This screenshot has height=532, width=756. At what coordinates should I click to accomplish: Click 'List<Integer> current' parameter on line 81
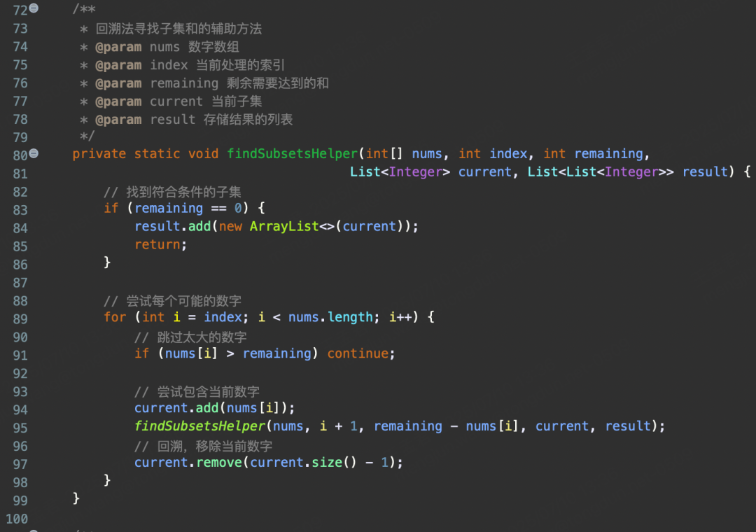(x=430, y=171)
